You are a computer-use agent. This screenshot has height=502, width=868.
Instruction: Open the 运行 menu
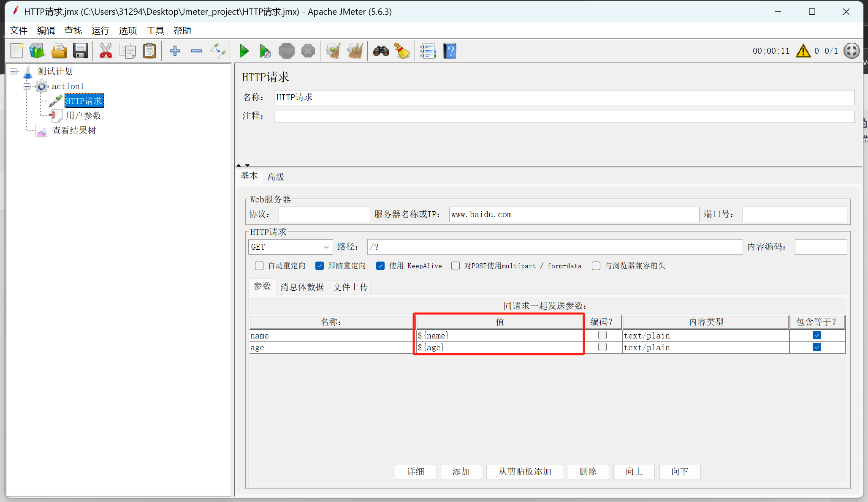(100, 30)
